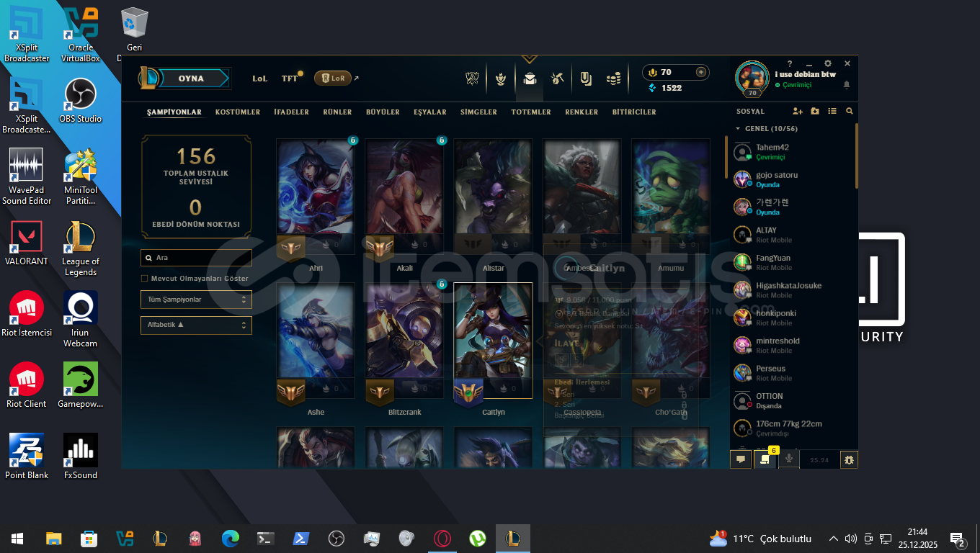Screen dimensions: 980x553
Task: Toggle the 'Mevcut Olmayanları Göster' checkbox
Action: pos(144,279)
